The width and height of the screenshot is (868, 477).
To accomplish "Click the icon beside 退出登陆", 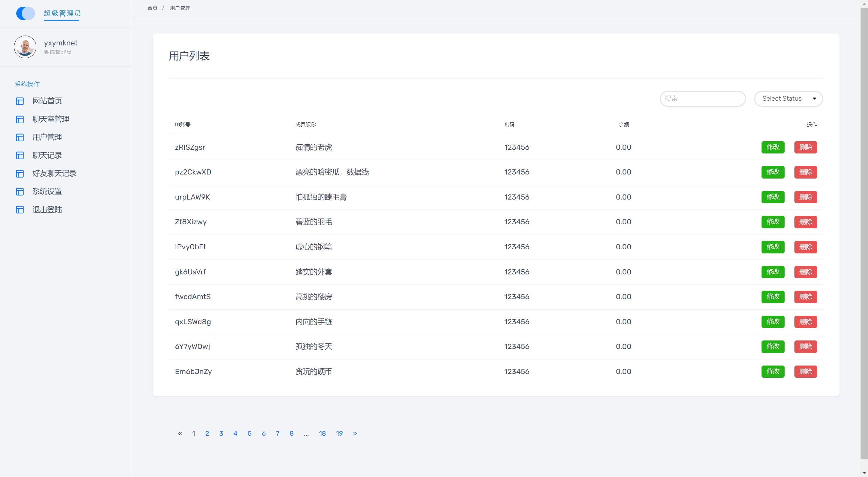I will point(20,210).
